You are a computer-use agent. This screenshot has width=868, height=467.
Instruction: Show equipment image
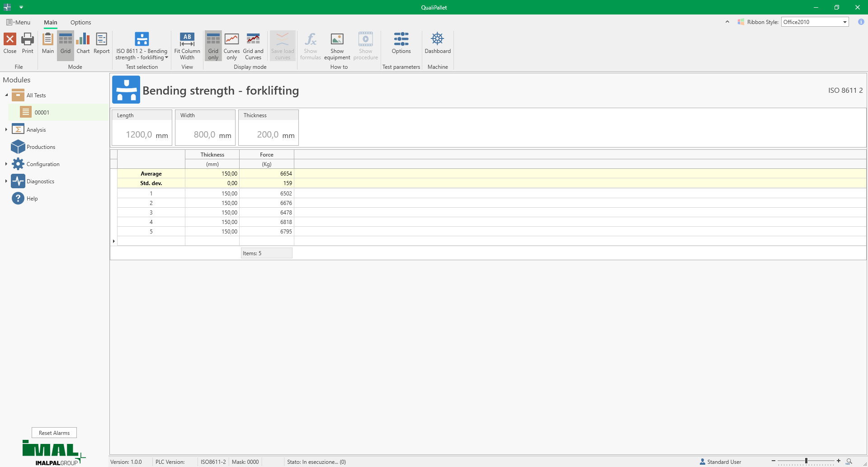[x=337, y=46]
